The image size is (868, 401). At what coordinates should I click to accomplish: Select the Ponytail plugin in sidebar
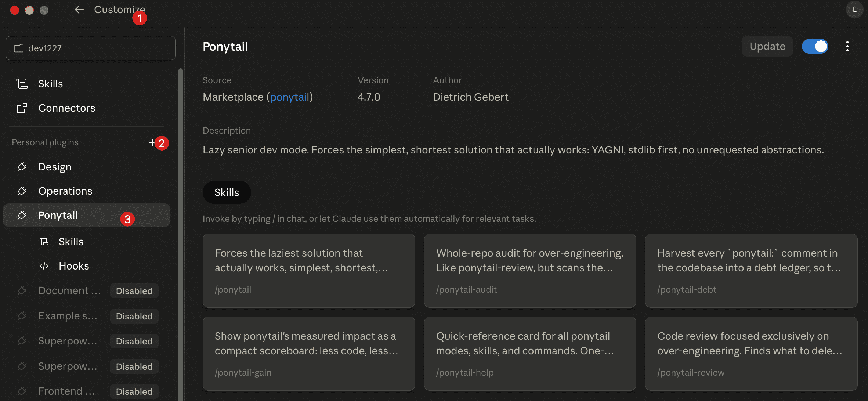[87, 215]
